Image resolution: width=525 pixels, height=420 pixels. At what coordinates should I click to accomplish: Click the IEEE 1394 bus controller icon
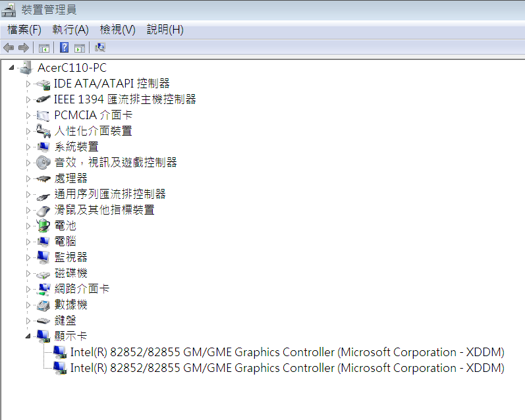[x=43, y=99]
